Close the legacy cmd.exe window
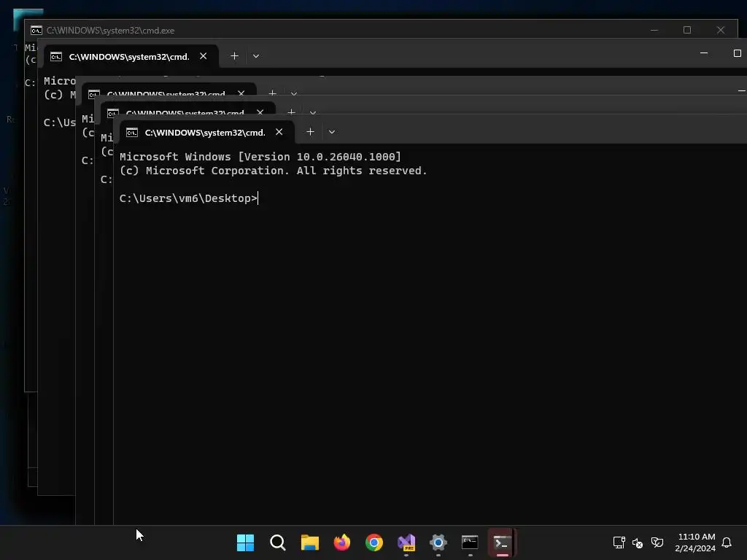The width and height of the screenshot is (747, 560). click(720, 30)
